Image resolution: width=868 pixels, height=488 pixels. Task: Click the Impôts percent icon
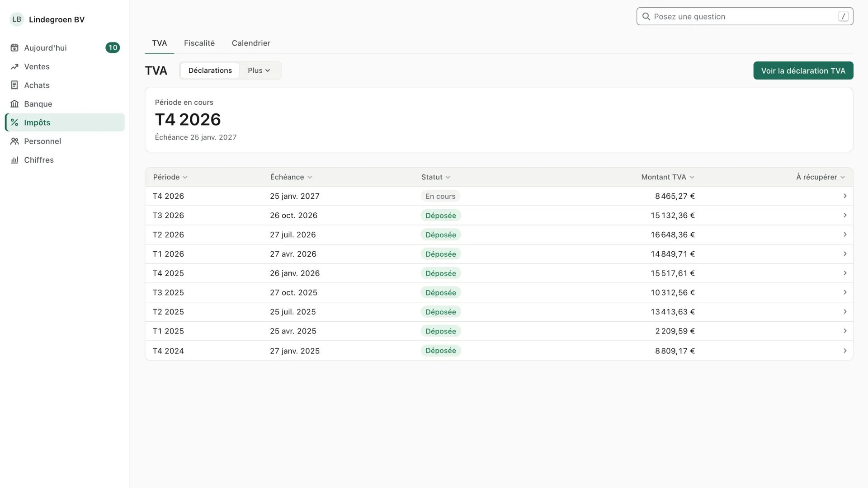coord(14,122)
